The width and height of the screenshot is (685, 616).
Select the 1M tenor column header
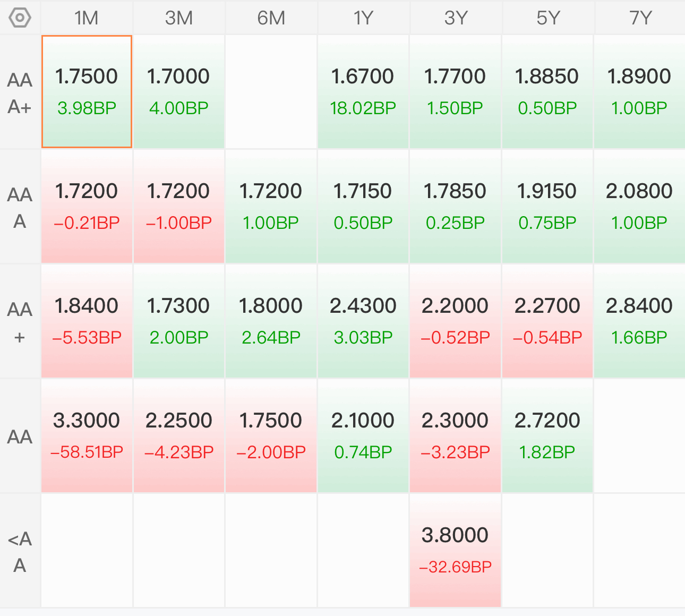point(87,18)
